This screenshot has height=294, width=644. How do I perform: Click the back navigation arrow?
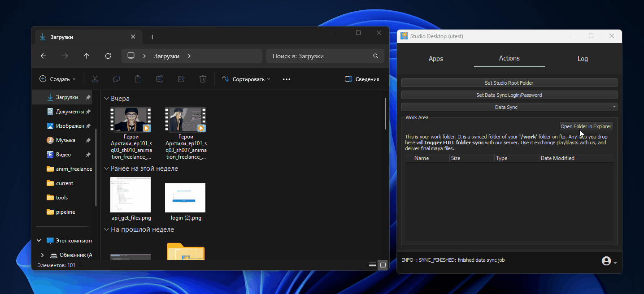pos(44,56)
